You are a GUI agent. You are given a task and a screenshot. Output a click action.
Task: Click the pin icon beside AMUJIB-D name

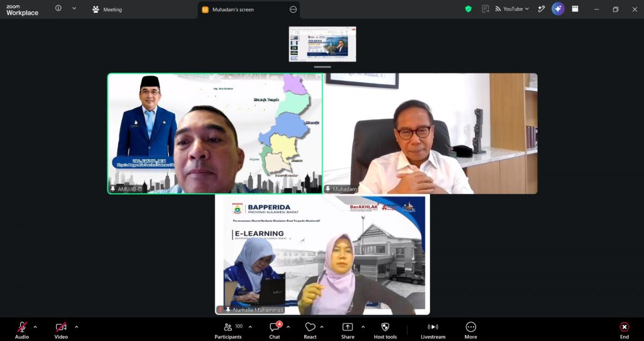[x=113, y=189]
